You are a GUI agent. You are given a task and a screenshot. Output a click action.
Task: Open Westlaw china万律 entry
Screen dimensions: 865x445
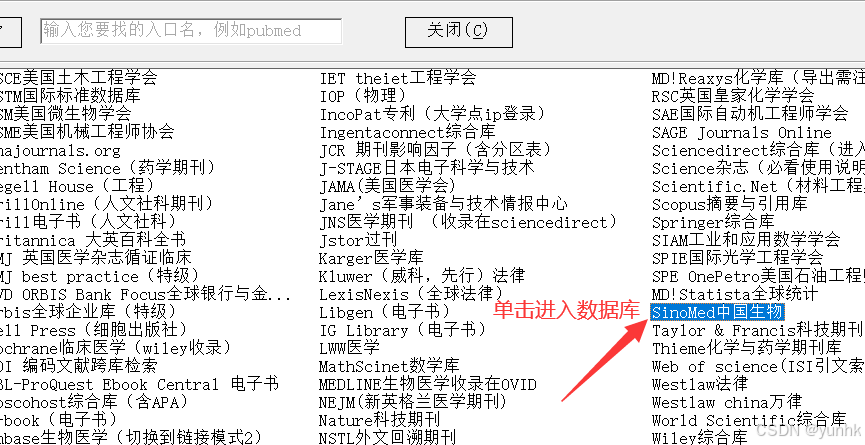(x=727, y=402)
